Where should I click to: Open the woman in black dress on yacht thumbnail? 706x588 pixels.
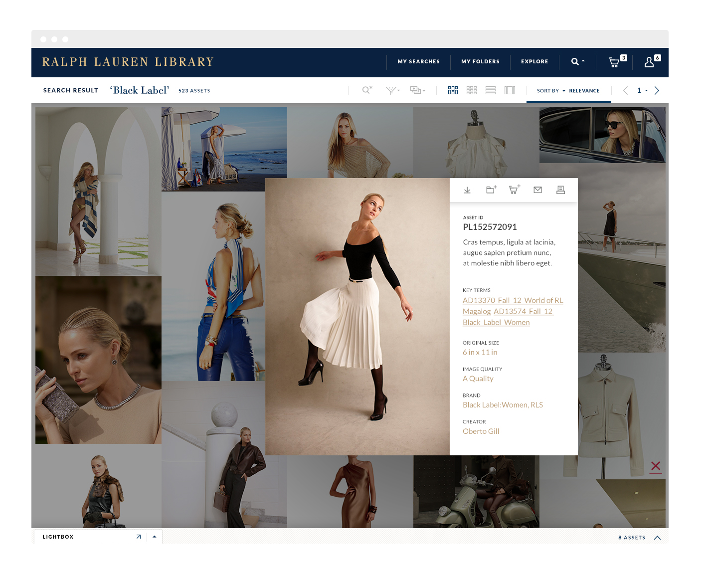[x=622, y=258]
